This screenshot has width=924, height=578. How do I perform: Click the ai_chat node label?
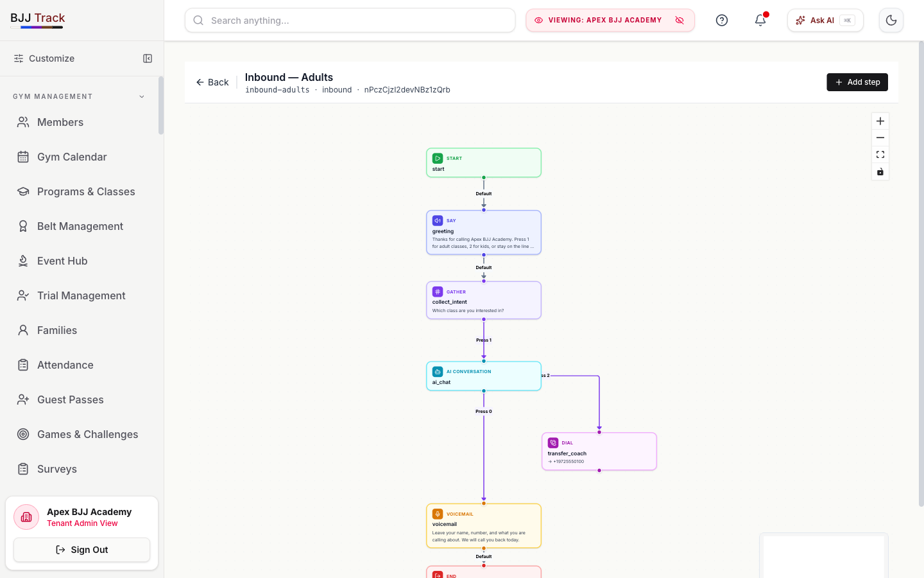click(x=441, y=382)
